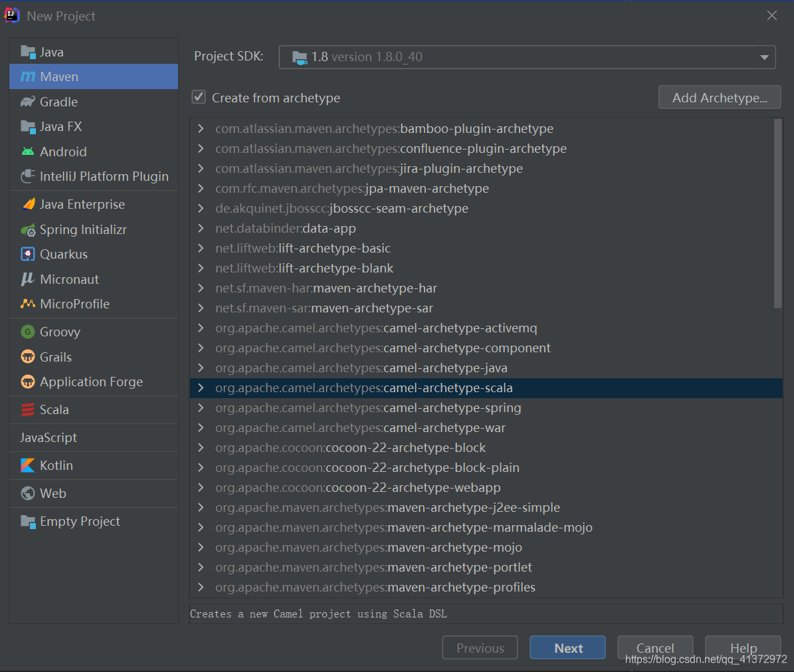Click the Java folder icon in sidebar
The height and width of the screenshot is (672, 794).
[x=28, y=52]
